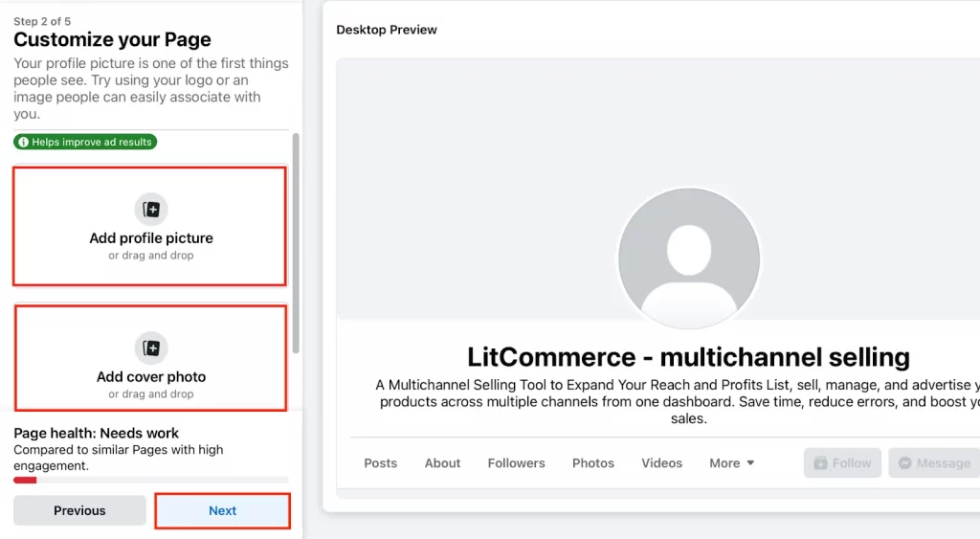
Task: Expand the More dropdown in preview tabs
Action: (732, 463)
